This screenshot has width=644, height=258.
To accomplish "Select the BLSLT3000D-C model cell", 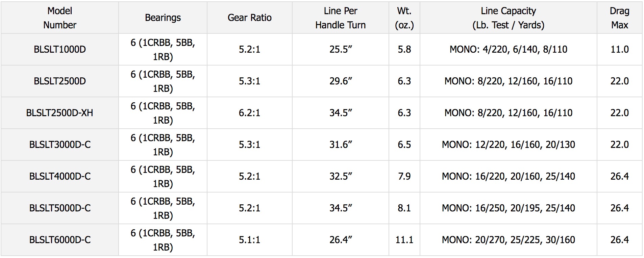I will 60,145.
